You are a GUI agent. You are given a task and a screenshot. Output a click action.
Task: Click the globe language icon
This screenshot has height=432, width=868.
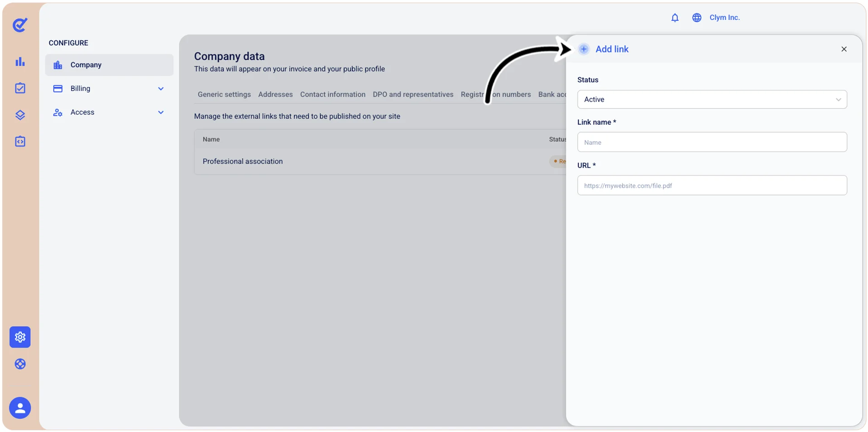pyautogui.click(x=697, y=18)
